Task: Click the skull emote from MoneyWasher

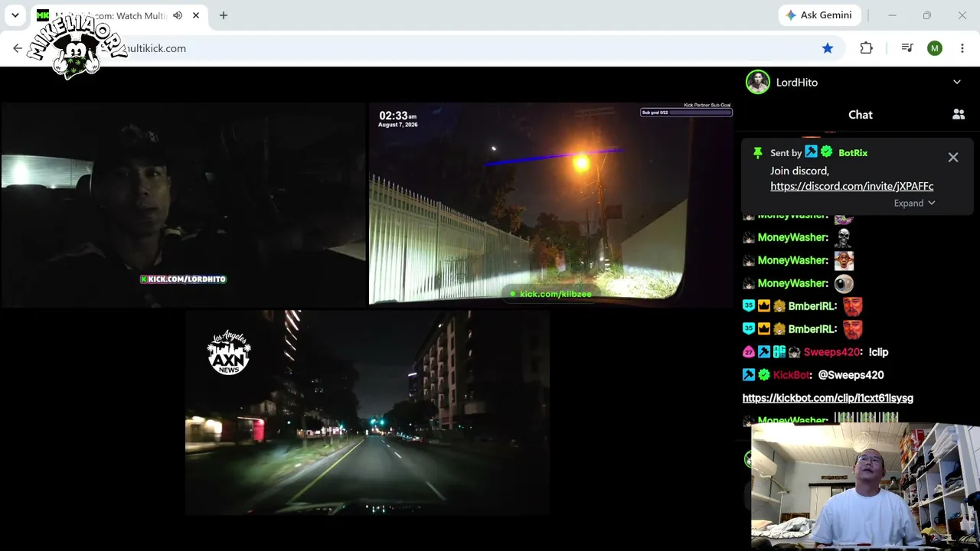Action: point(843,237)
